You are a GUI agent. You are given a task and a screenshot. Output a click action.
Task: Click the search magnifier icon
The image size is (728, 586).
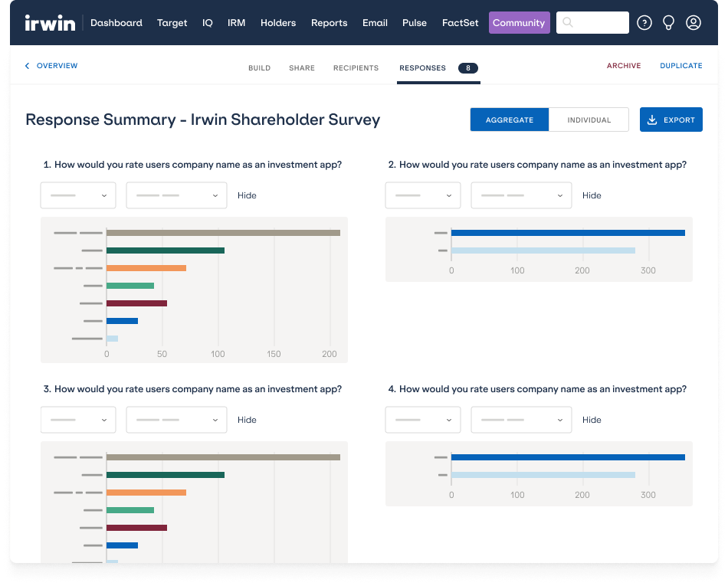[x=567, y=22]
